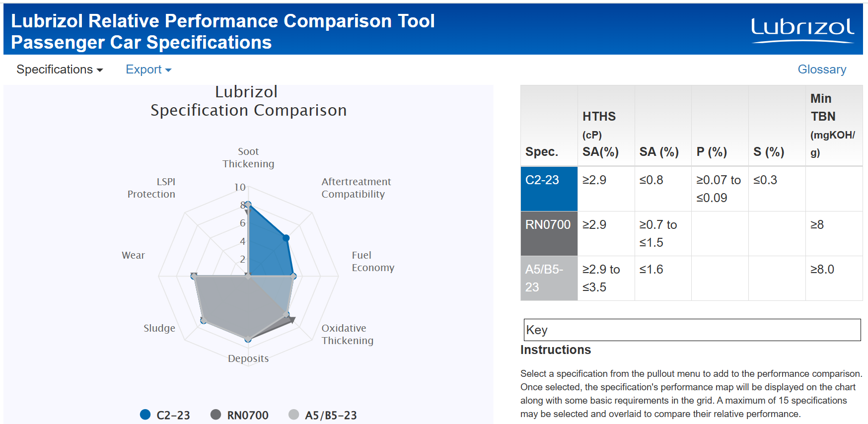Click the C2-23 Soot Thickening data point
The width and height of the screenshot is (868, 424).
(x=248, y=205)
